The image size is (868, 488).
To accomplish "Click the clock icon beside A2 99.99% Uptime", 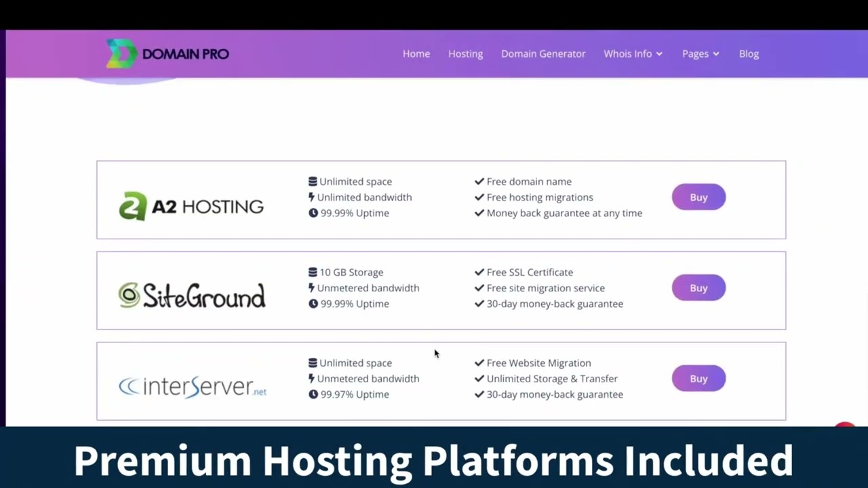I will (x=313, y=213).
